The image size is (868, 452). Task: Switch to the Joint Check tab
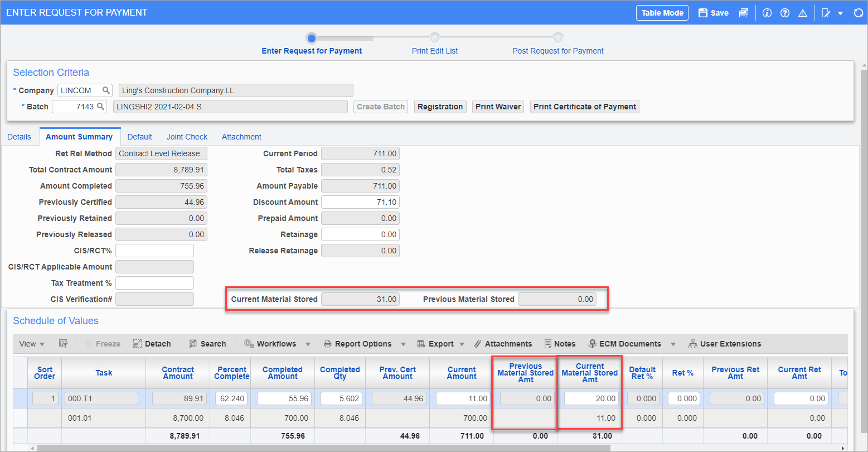187,136
